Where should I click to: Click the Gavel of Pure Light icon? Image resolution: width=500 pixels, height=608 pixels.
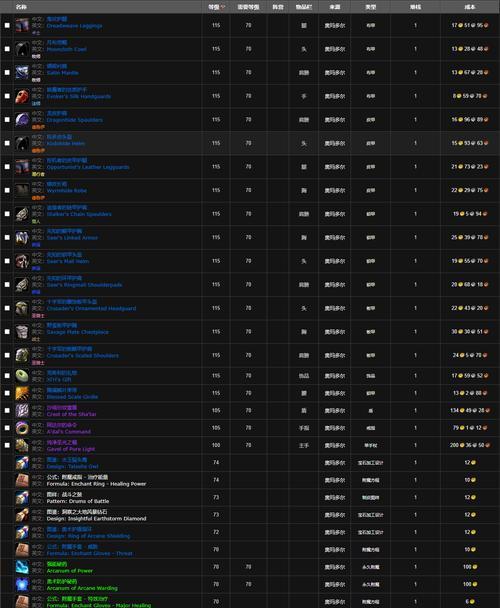[x=22, y=446]
